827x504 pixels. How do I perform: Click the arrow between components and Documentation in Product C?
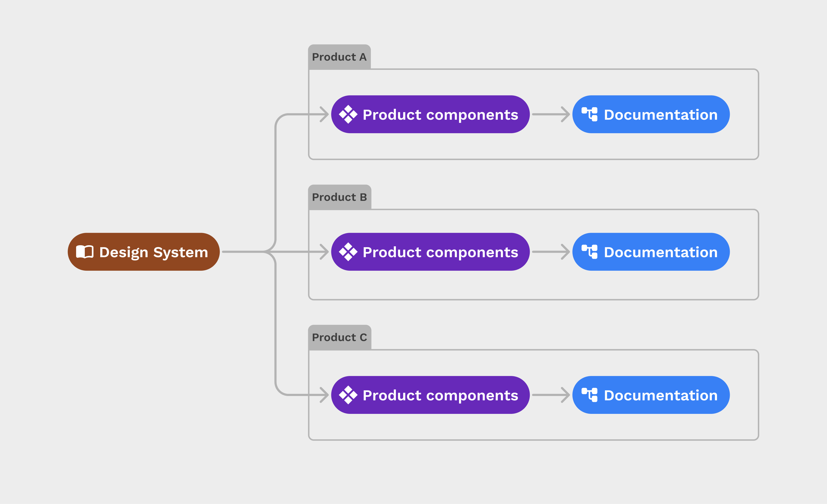pos(551,395)
